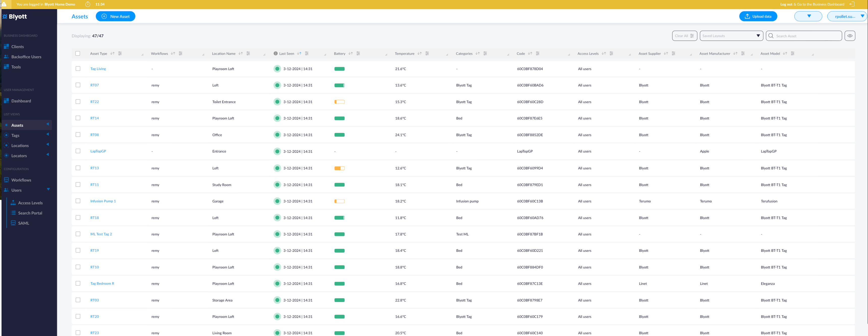Go to Access Levels in sidebar

coord(30,203)
